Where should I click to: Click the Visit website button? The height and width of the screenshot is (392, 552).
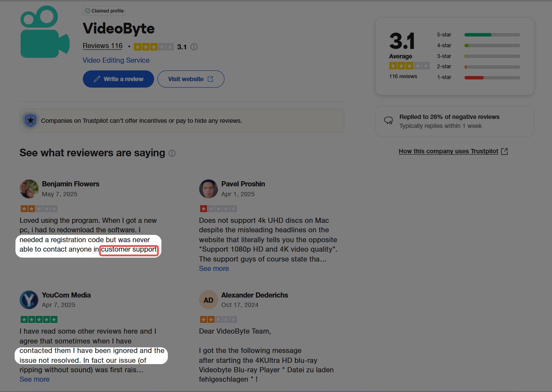191,79
